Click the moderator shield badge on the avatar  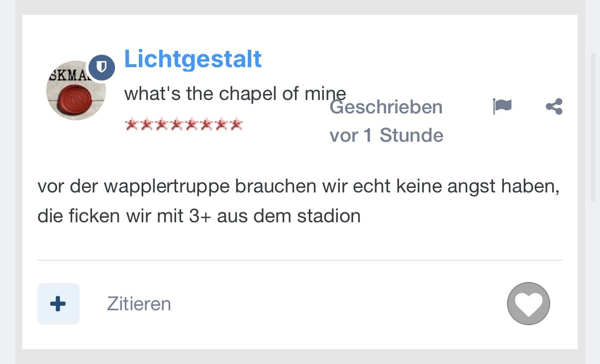(101, 67)
